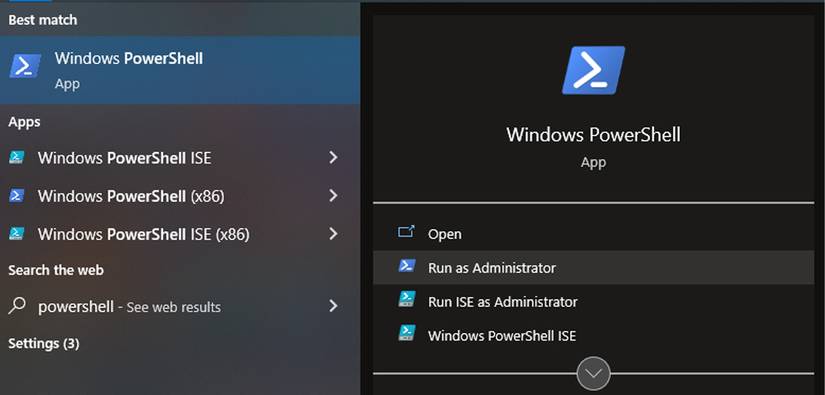825x395 pixels.
Task: Click the Windows PowerShell ISE action icon
Action: pyautogui.click(x=407, y=333)
